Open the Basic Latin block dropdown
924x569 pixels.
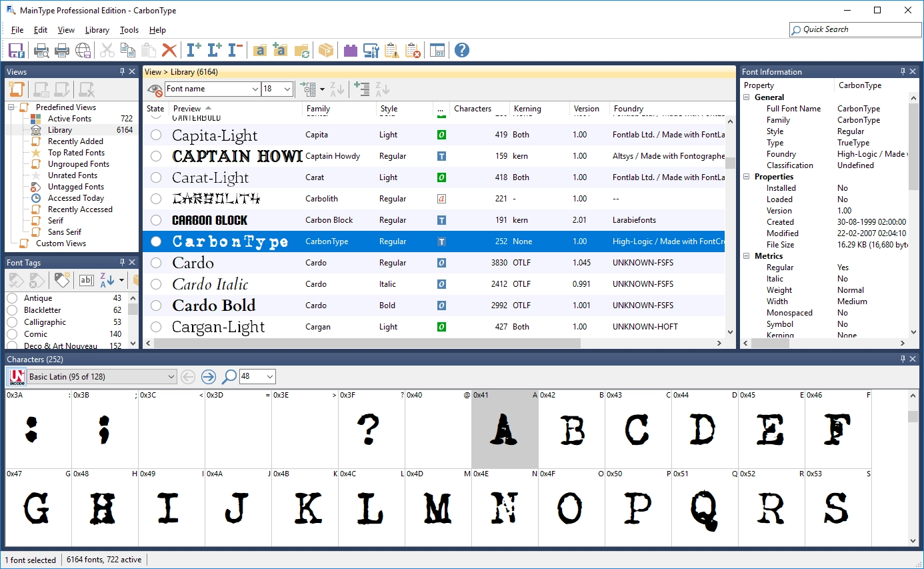point(171,377)
